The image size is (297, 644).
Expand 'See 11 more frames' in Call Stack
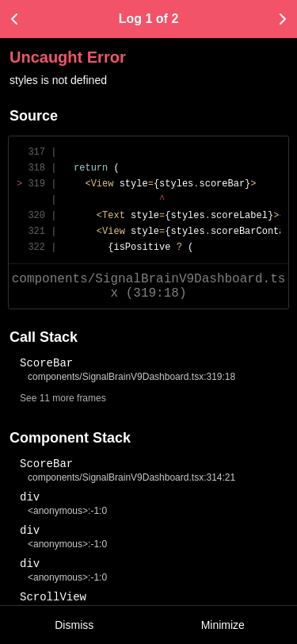point(63,398)
